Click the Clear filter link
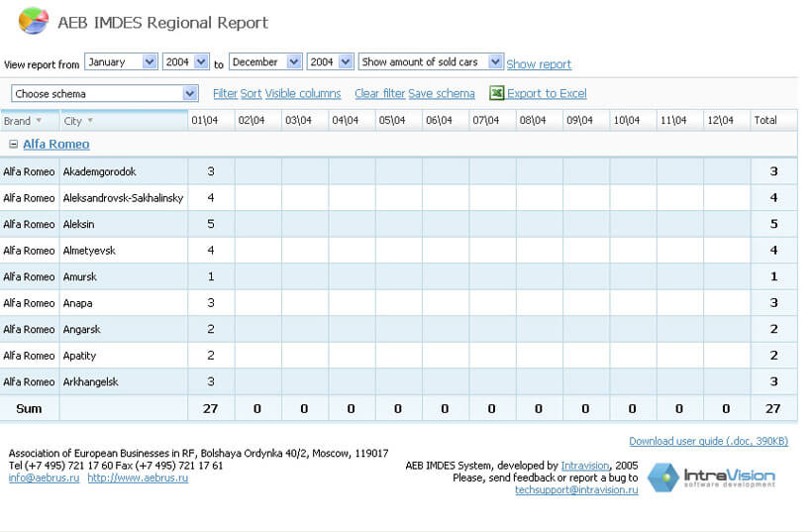This screenshot has height=532, width=812. pos(379,93)
